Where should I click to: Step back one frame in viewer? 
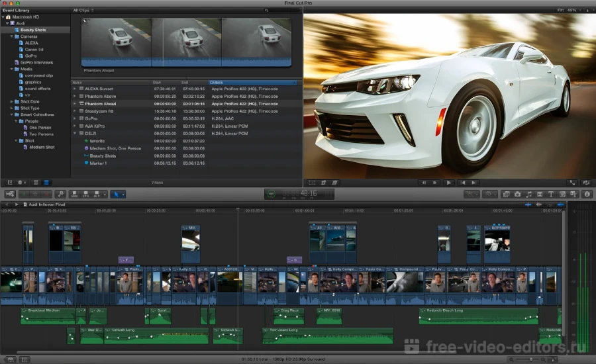(424, 183)
